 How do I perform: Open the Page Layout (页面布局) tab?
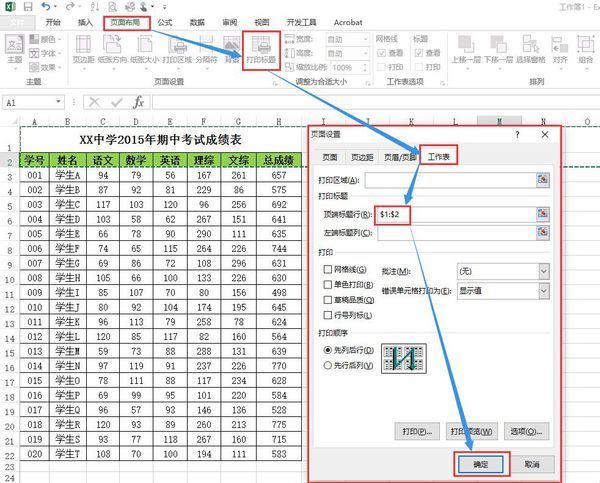[x=125, y=23]
